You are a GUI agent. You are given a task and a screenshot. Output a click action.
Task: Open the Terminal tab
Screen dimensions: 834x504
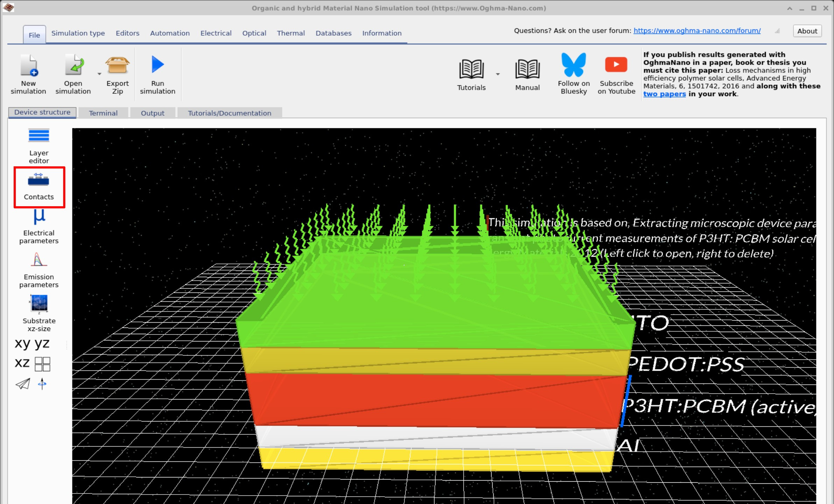103,113
